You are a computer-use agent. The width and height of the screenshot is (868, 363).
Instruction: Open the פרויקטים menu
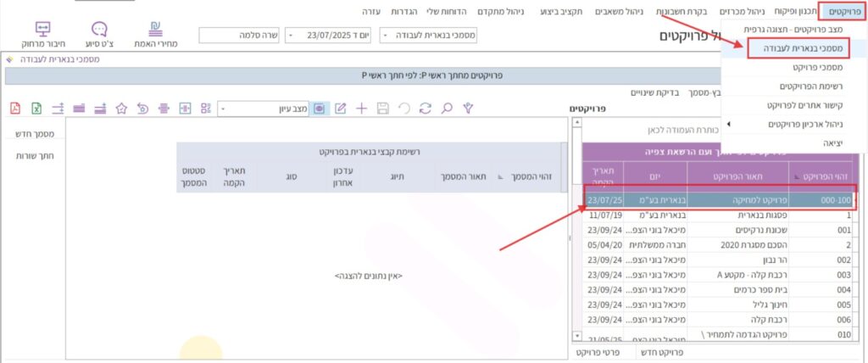(844, 13)
